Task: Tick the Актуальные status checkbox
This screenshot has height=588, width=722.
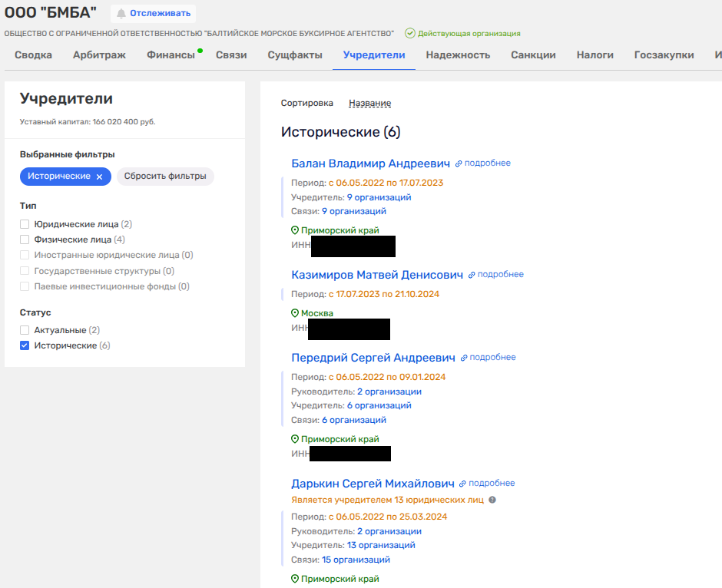Action: click(25, 330)
